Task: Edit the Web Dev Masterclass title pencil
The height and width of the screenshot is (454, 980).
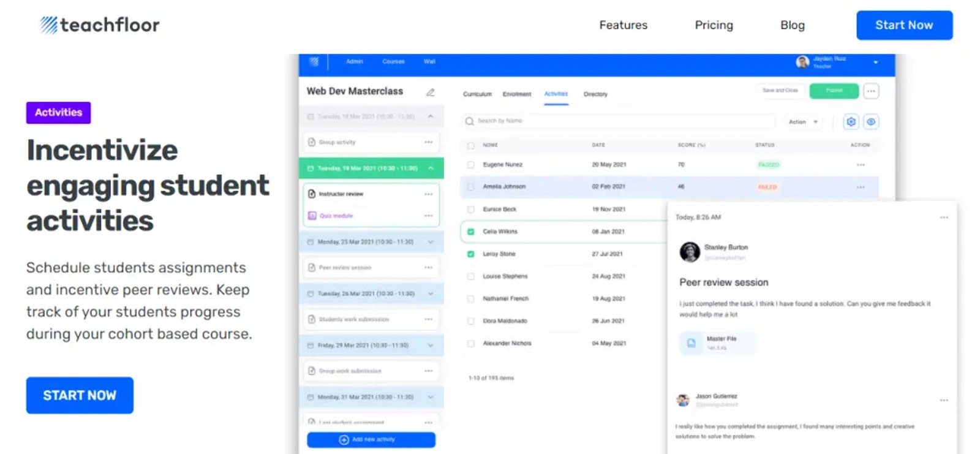Action: click(431, 92)
